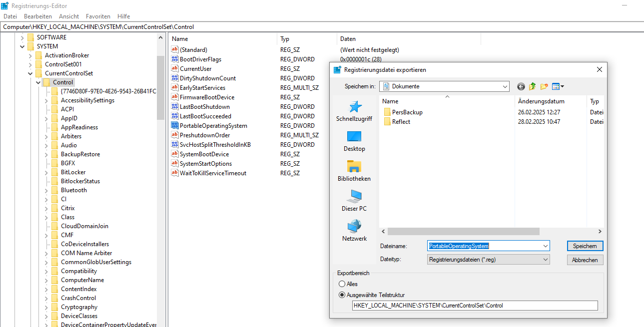644x327 pixels.
Task: Open the Dateiname dropdown arrow
Action: click(x=545, y=246)
